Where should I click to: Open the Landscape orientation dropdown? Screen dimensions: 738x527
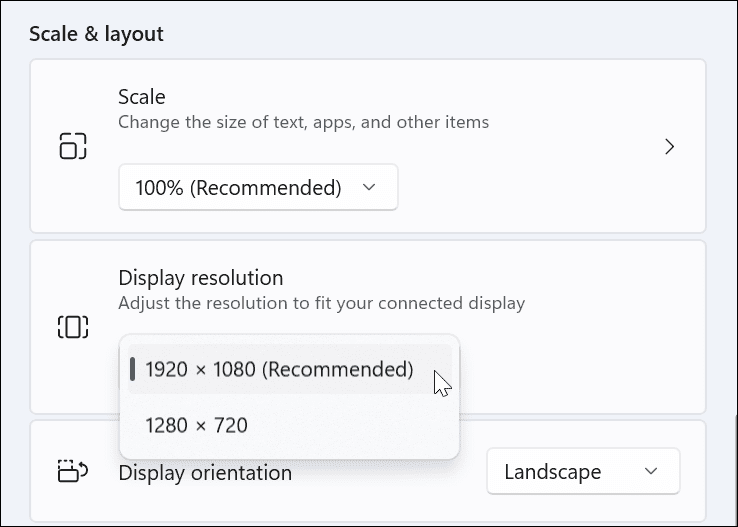point(583,471)
